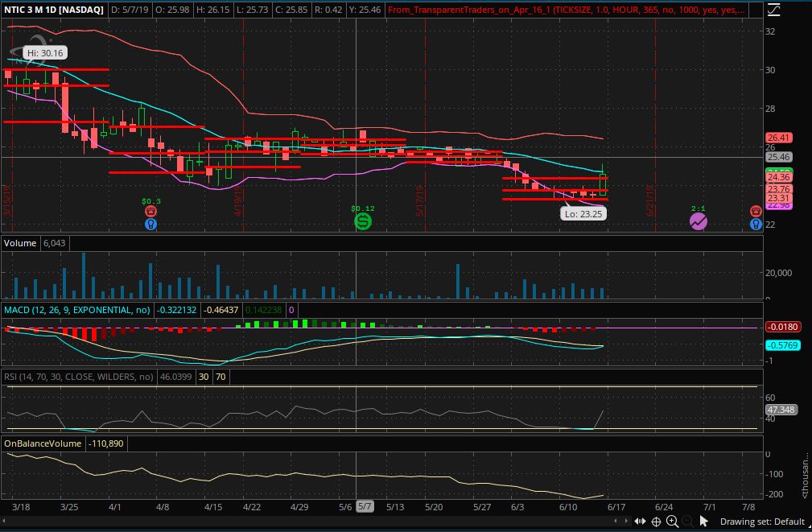Click the green dividend dollar icon labeled $0.12
The width and height of the screenshot is (812, 532).
(x=362, y=221)
